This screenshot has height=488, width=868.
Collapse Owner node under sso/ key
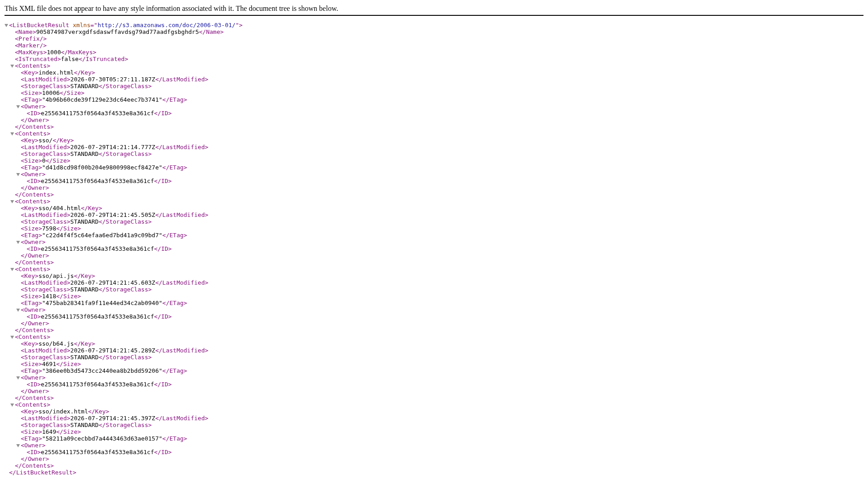[x=18, y=174]
